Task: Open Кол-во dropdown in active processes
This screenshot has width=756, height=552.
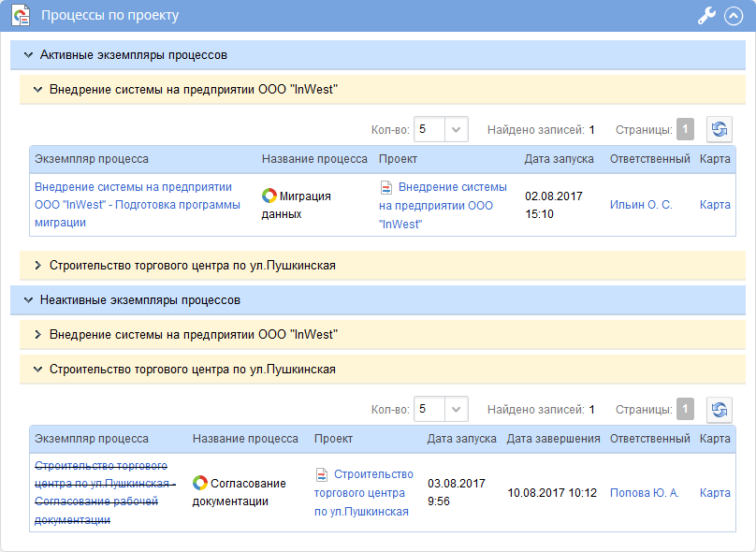Action: pyautogui.click(x=456, y=130)
